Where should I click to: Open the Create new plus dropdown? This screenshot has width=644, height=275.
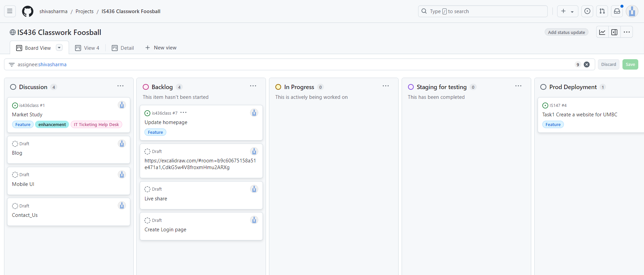click(x=567, y=11)
